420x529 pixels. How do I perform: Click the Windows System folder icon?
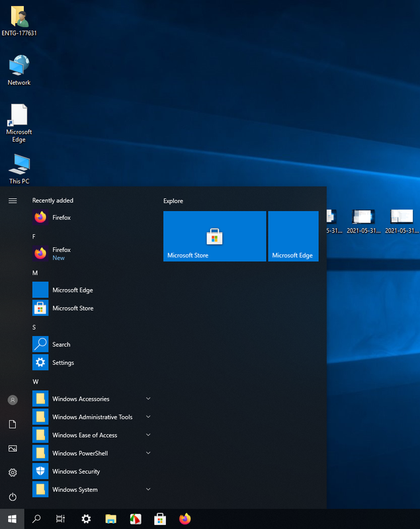pyautogui.click(x=40, y=489)
